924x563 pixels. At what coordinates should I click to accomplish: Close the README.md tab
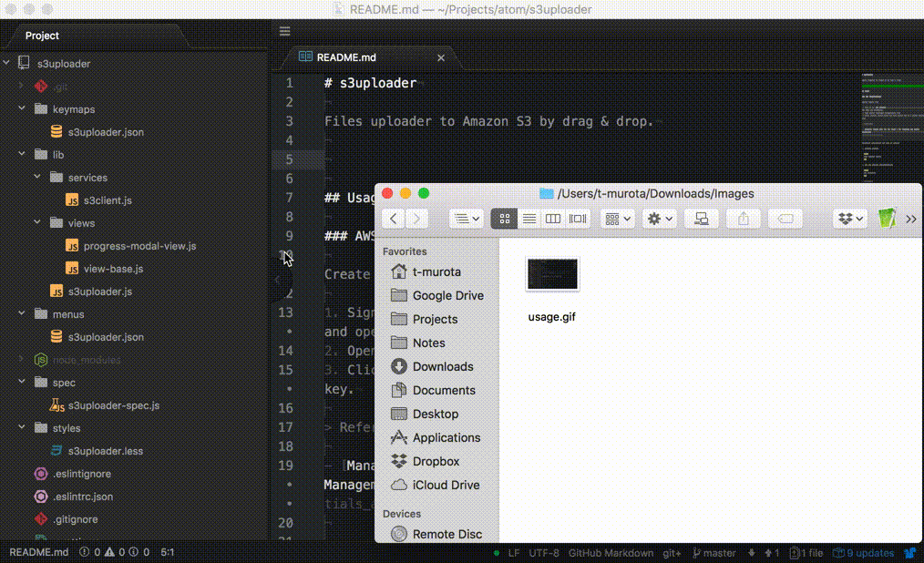(441, 57)
